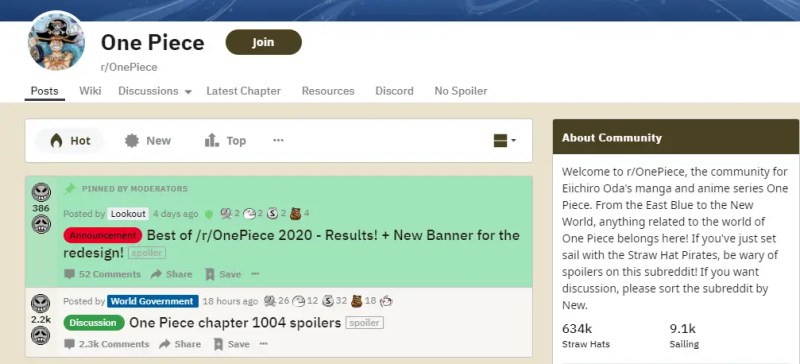Click the coin award with count 32

[329, 301]
